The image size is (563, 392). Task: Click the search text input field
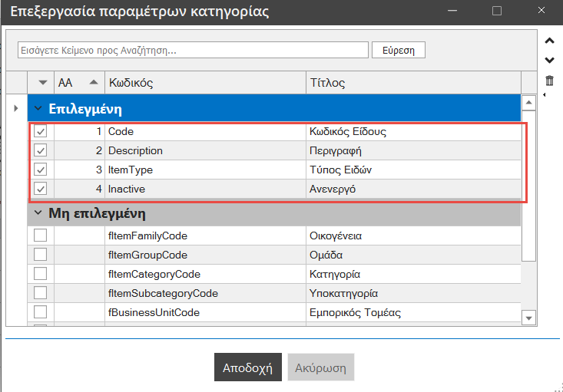point(194,50)
